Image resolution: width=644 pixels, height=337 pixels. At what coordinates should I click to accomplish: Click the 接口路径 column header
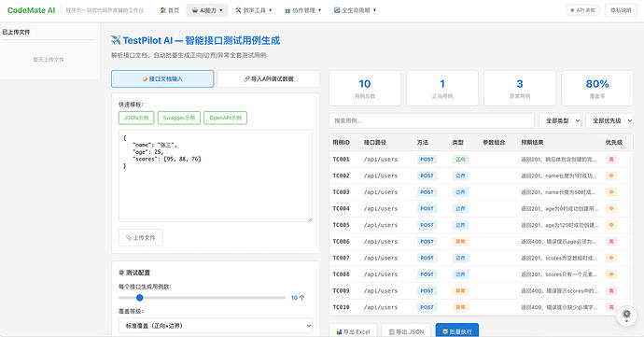point(375,142)
